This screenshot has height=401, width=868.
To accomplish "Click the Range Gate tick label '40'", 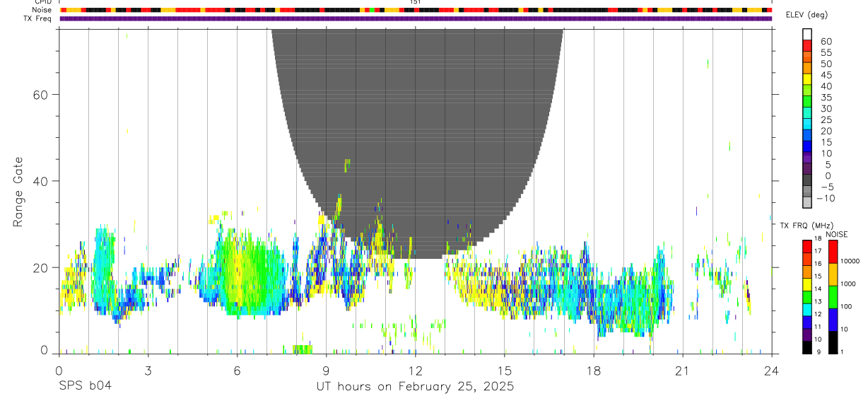I will (x=40, y=181).
